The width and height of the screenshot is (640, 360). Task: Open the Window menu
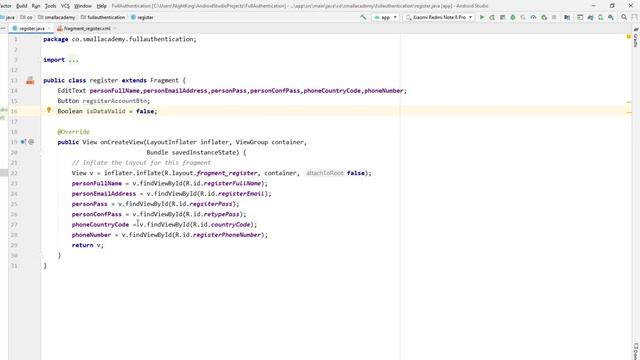pyautogui.click(x=83, y=6)
